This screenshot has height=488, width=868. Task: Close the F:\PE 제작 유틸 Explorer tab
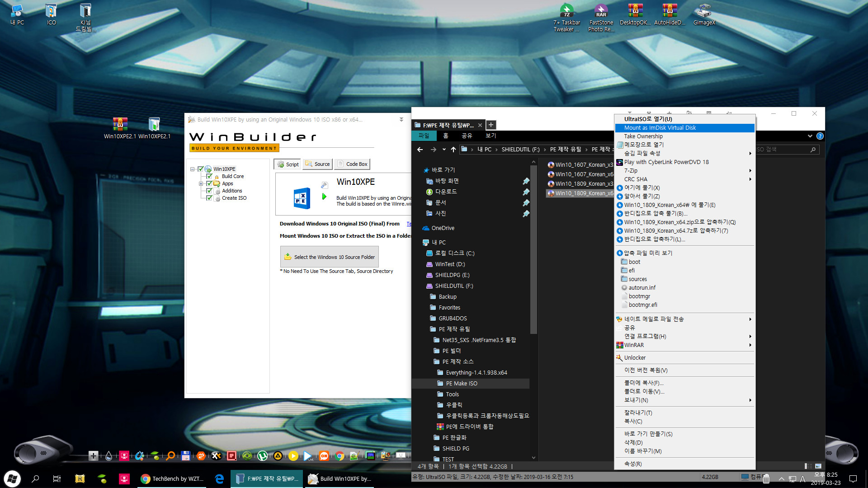pyautogui.click(x=480, y=125)
